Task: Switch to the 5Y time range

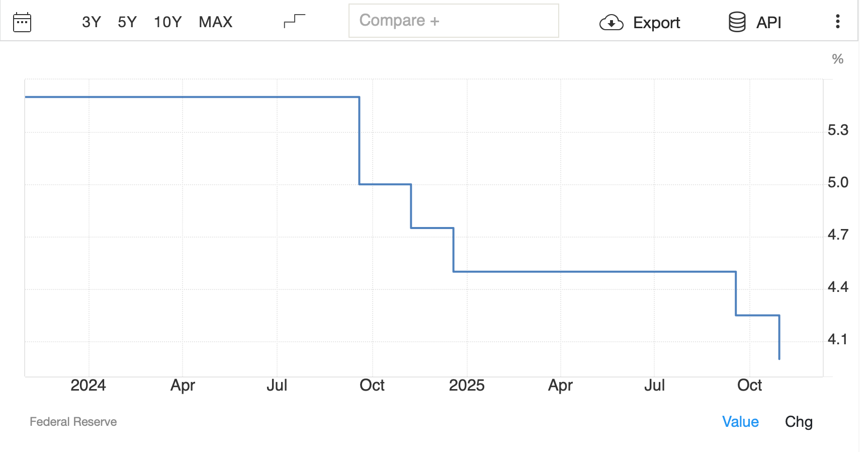Action: 127,21
